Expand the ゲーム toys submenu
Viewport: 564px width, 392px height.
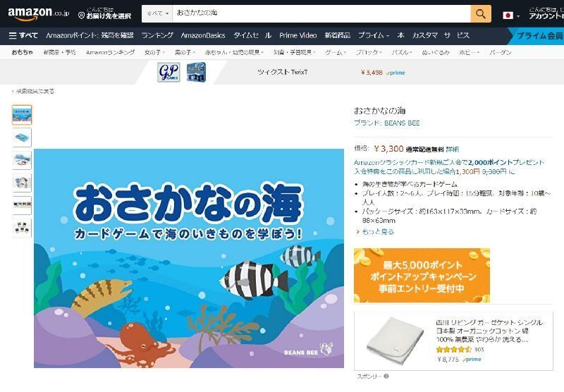pos(336,52)
